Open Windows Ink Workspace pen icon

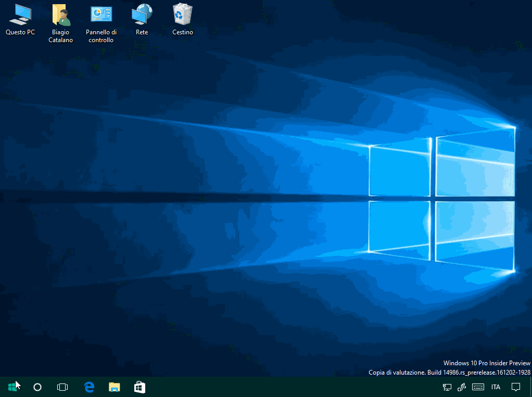click(462, 387)
